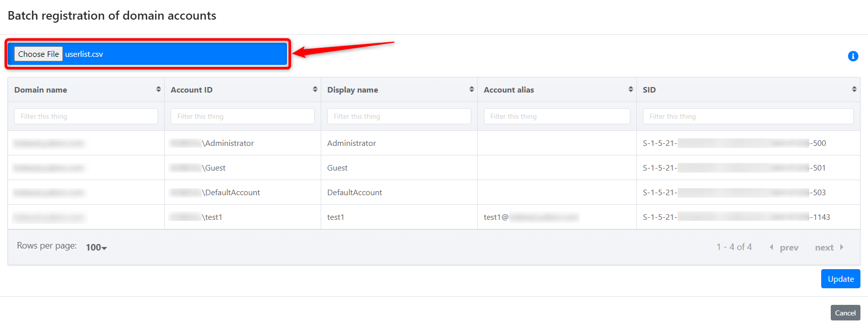Focus the Display name filter field
868x328 pixels.
(399, 116)
